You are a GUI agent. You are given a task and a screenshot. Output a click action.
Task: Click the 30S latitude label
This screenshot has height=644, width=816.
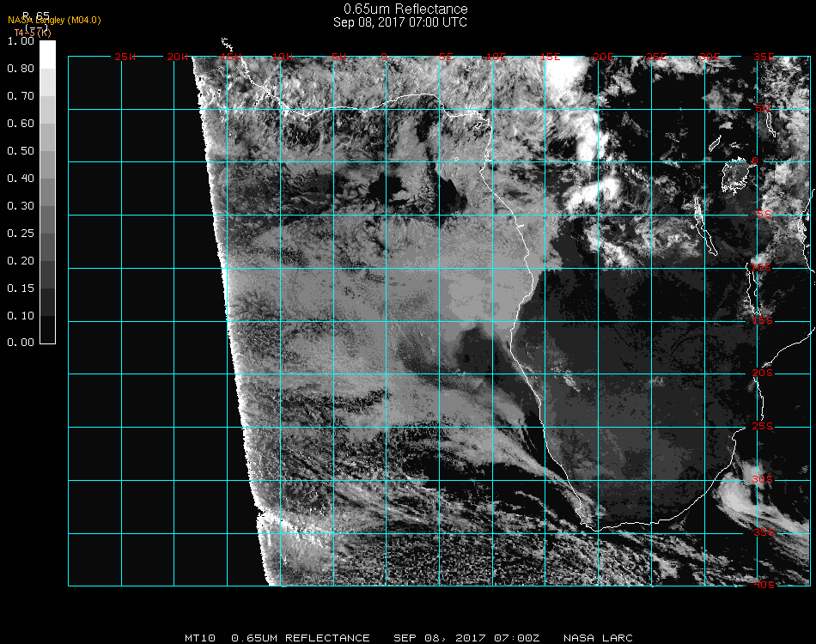763,480
